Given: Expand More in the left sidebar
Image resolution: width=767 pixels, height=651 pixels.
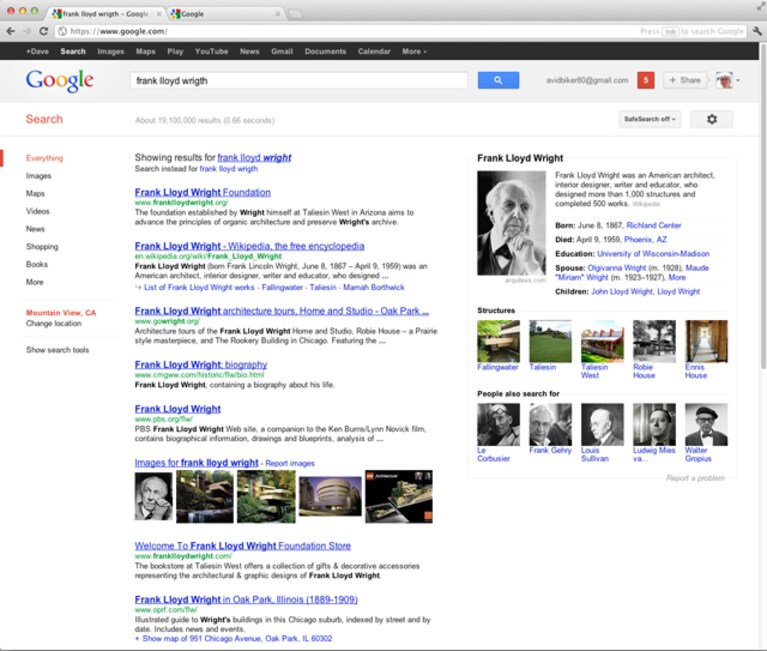Looking at the screenshot, I should (x=35, y=282).
